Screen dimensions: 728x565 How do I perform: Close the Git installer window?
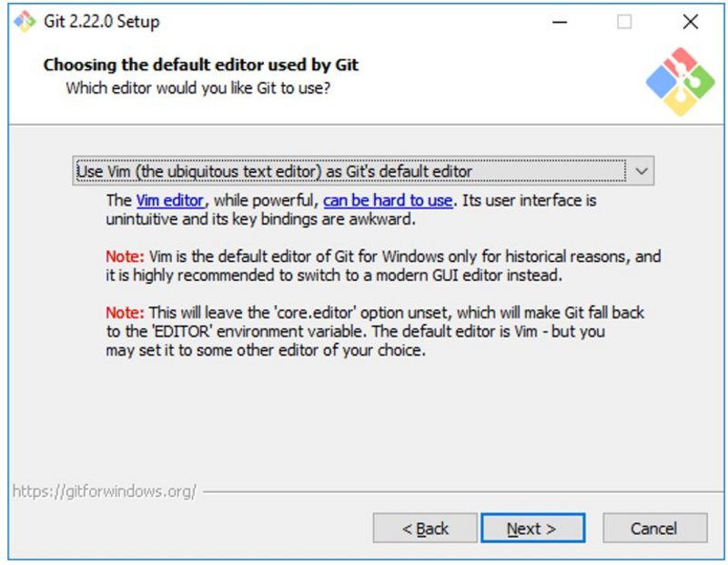[x=691, y=21]
